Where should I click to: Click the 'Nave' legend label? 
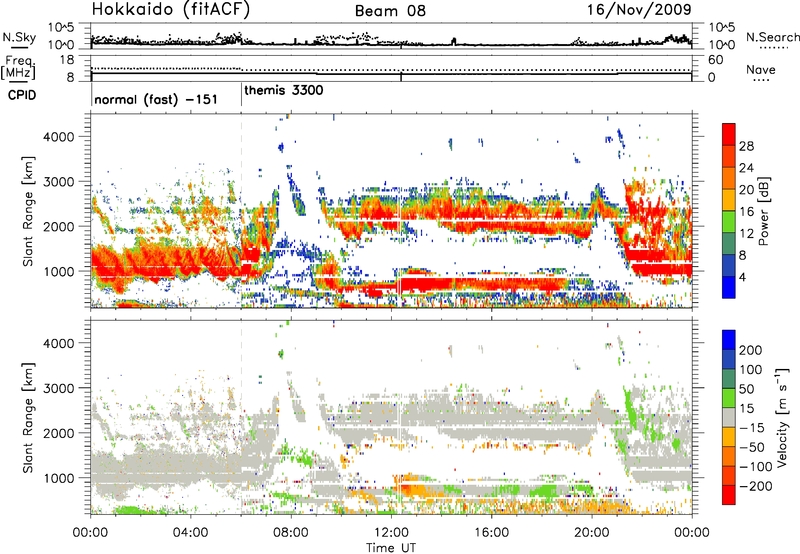(761, 69)
